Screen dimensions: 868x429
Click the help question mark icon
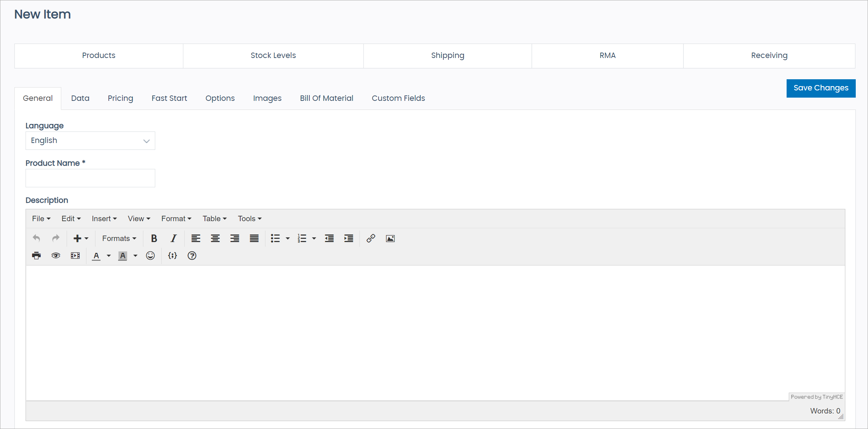192,255
